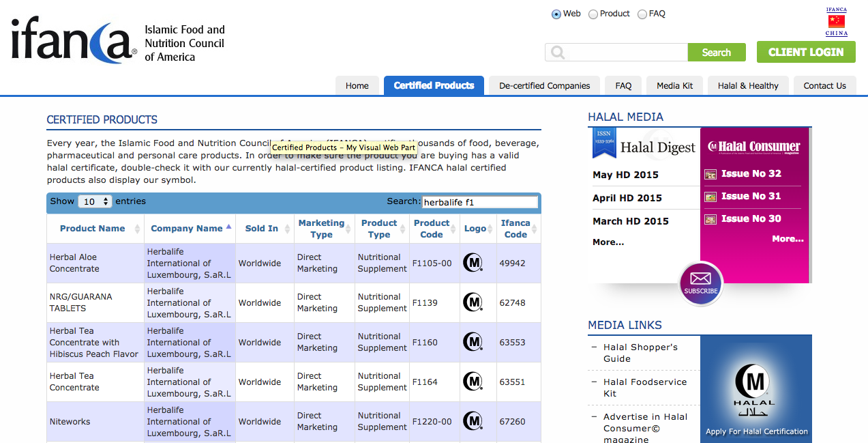Click the green Search button
The height and width of the screenshot is (443, 868).
pos(717,53)
